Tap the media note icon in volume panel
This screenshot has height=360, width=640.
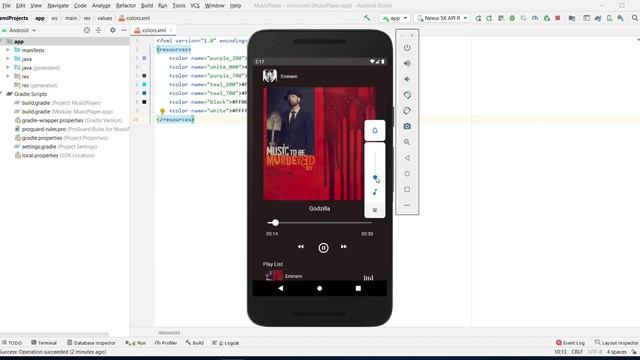pos(375,192)
